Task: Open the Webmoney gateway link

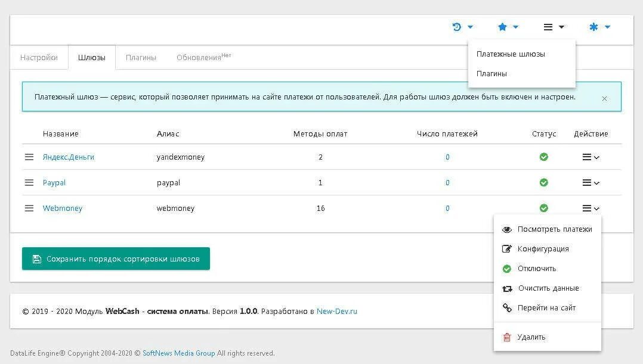Action: 62,208
